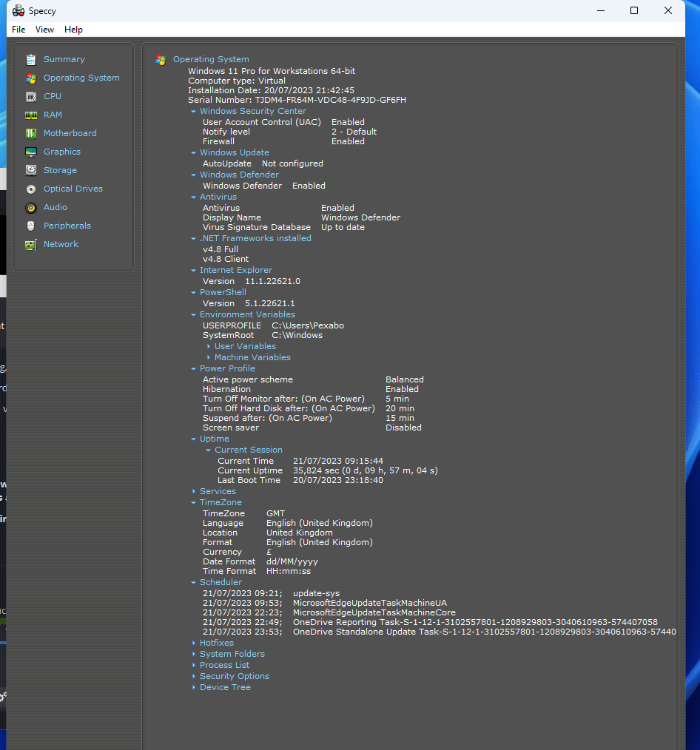The height and width of the screenshot is (750, 700).
Task: Open the File menu
Action: click(x=18, y=30)
